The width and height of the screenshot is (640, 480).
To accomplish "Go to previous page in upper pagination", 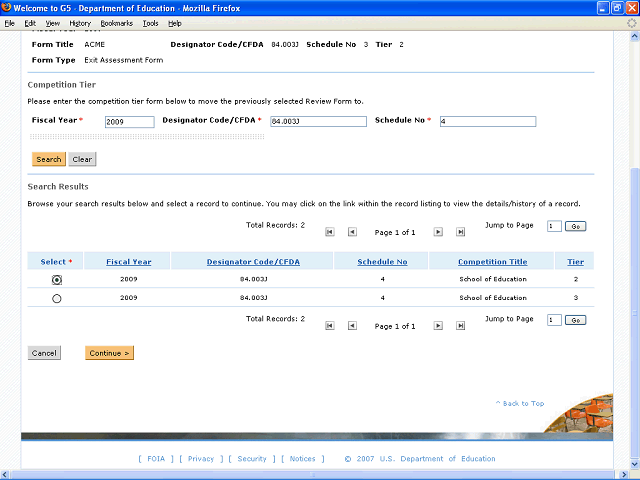I will 352,232.
